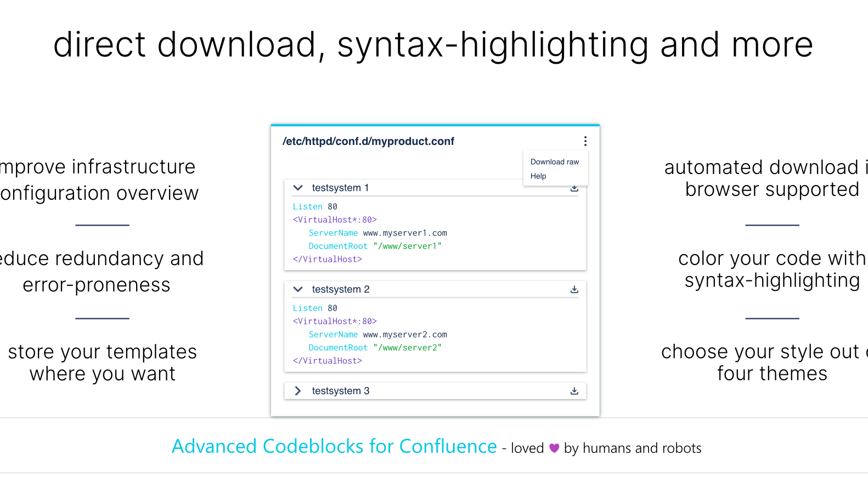This screenshot has width=868, height=494.
Task: Click the 'error-proneness' text line
Action: [97, 285]
